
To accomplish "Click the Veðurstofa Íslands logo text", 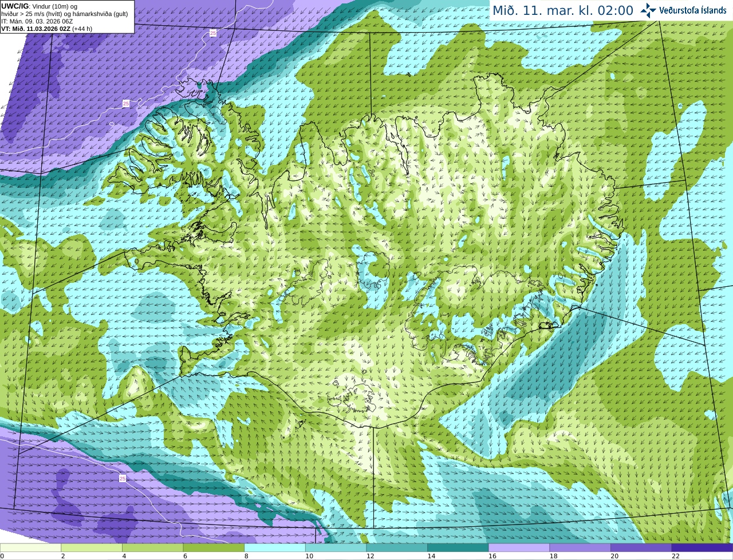I will (692, 10).
